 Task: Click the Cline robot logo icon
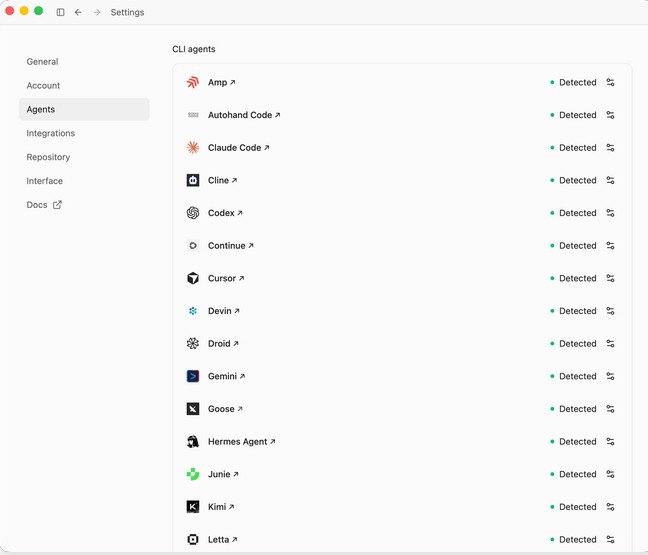(193, 180)
